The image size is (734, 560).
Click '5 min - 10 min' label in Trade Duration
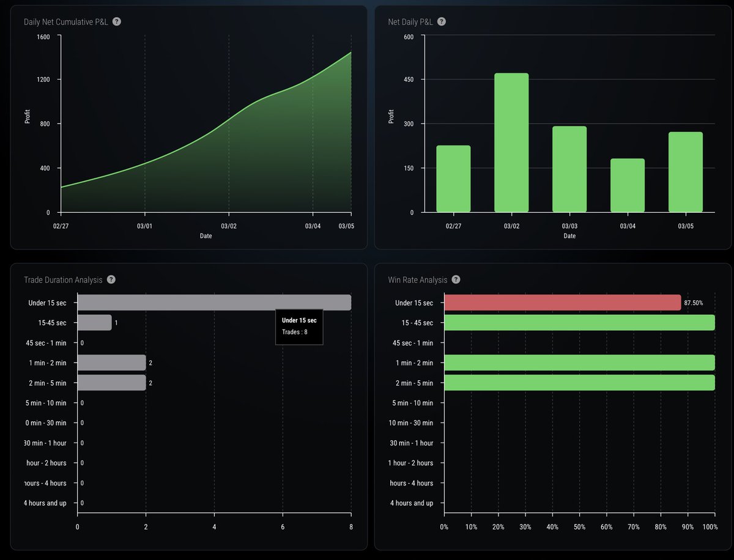point(46,403)
